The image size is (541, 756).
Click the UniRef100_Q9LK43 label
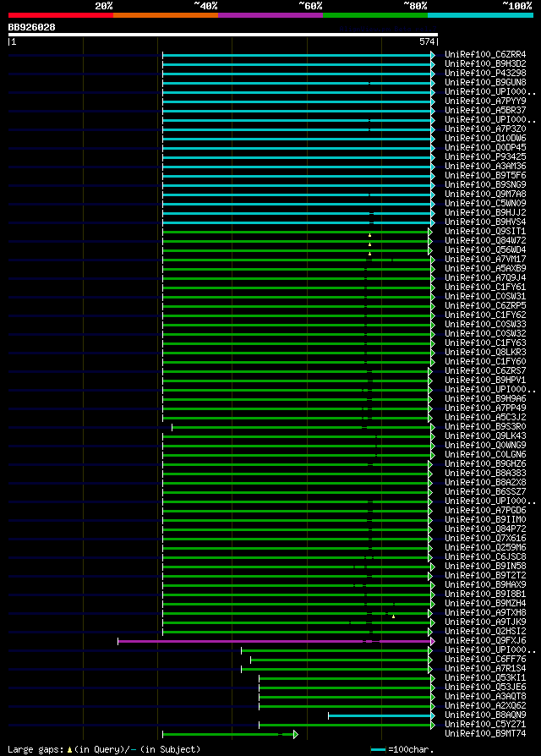point(485,436)
